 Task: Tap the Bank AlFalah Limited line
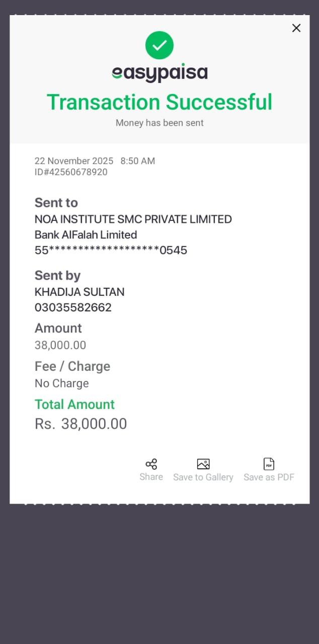click(x=86, y=235)
